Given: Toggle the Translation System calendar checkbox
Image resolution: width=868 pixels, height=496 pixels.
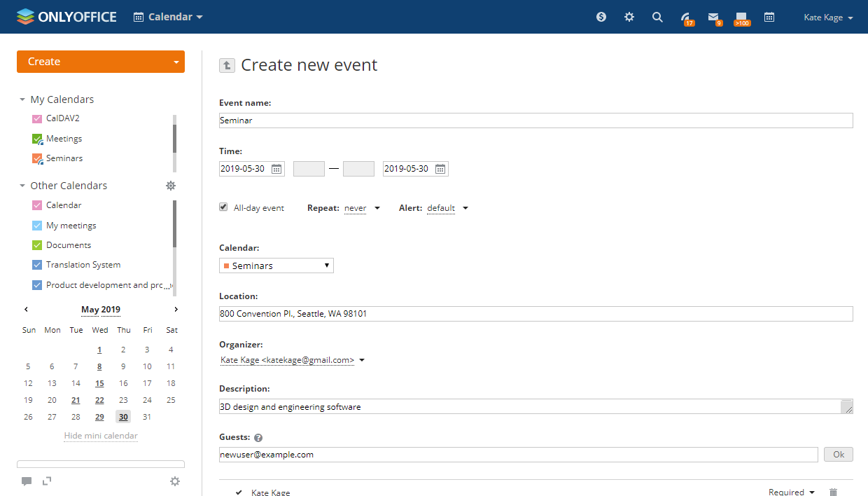Looking at the screenshot, I should (38, 265).
